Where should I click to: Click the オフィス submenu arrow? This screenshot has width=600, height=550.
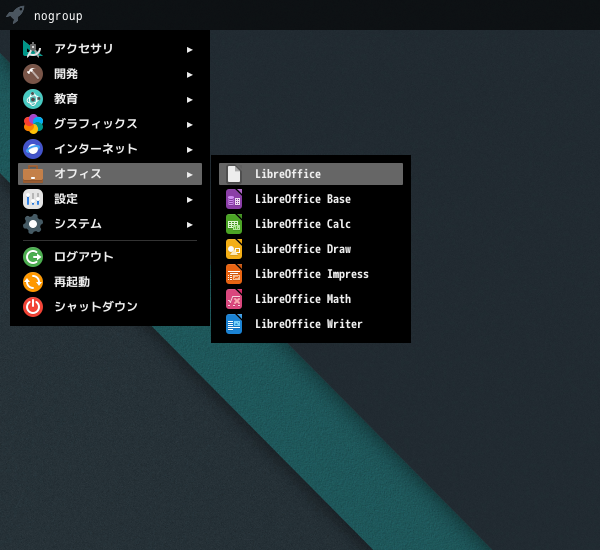(x=189, y=175)
